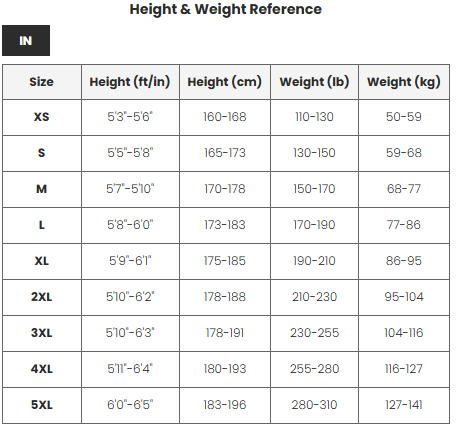Select the XS size row label
Viewport: 456px width, 431px height.
click(x=42, y=117)
